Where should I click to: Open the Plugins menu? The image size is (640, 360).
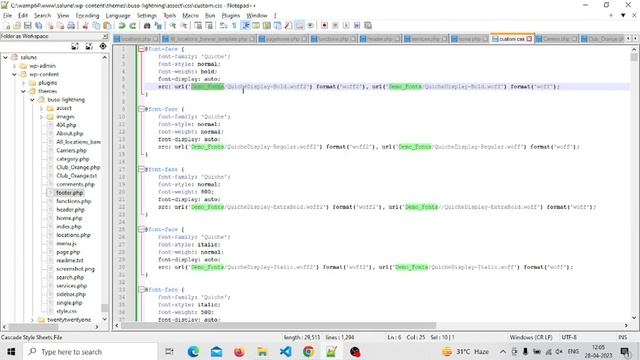pyautogui.click(x=231, y=16)
